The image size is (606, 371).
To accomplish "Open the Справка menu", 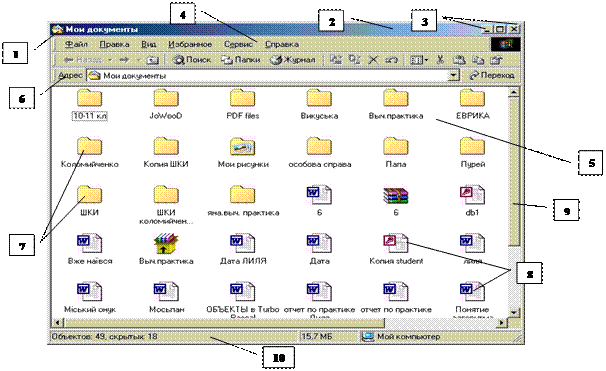I will click(282, 44).
